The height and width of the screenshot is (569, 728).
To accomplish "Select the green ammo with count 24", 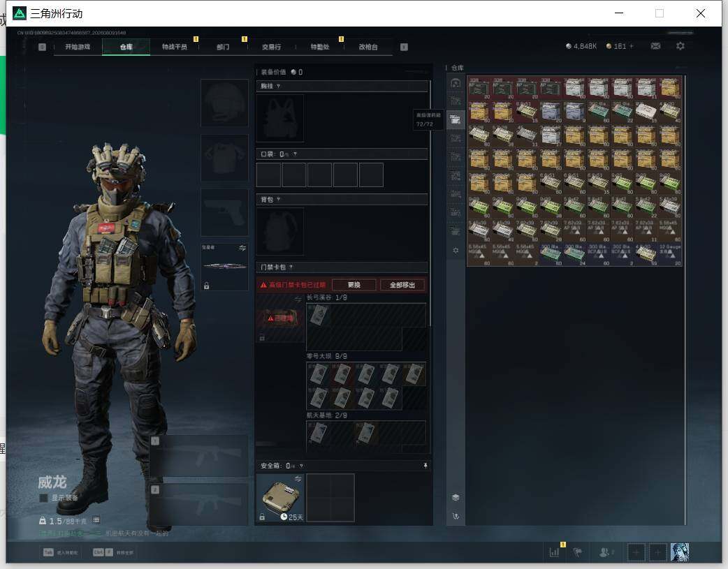I will 574,254.
